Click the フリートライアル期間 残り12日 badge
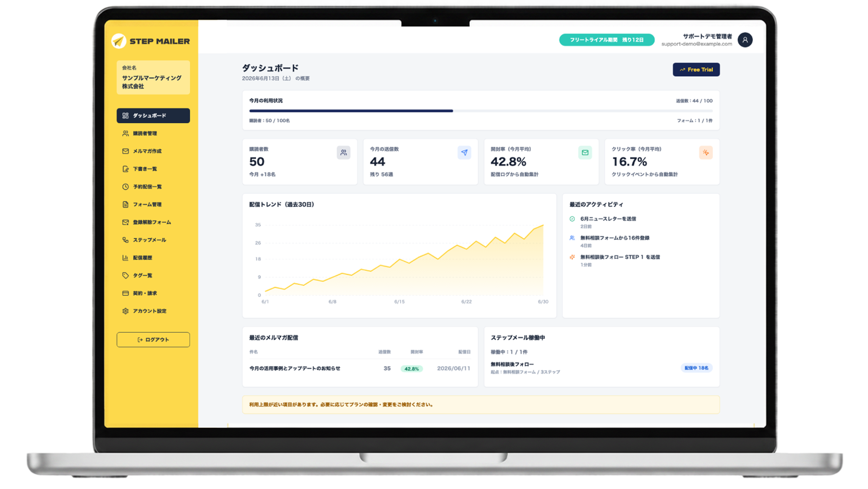868x489 pixels. [x=607, y=40]
